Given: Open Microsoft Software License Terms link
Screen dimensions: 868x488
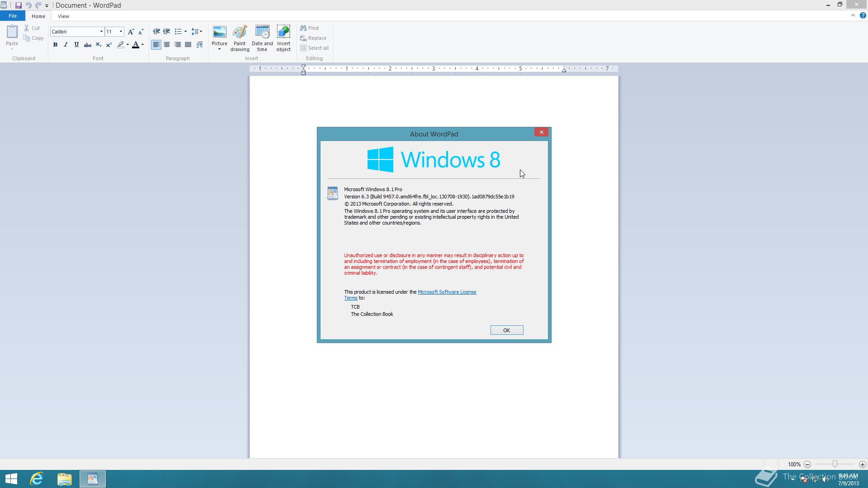Looking at the screenshot, I should pyautogui.click(x=447, y=292).
